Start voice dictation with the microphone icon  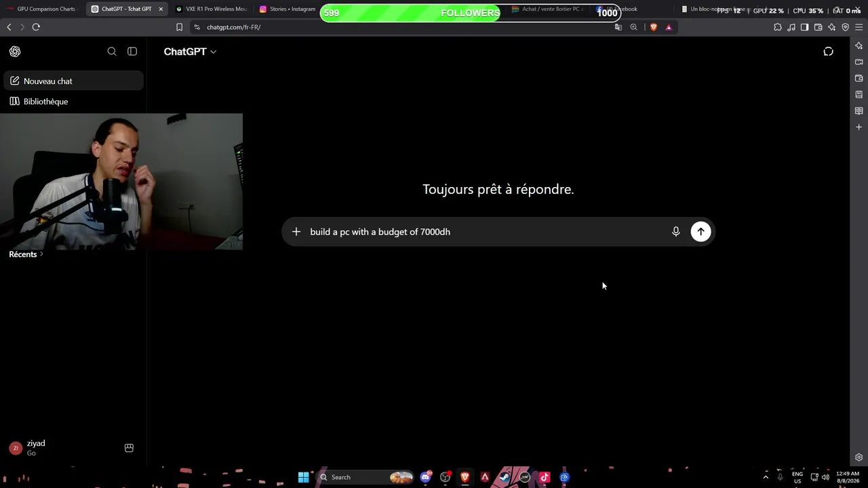[x=676, y=232]
